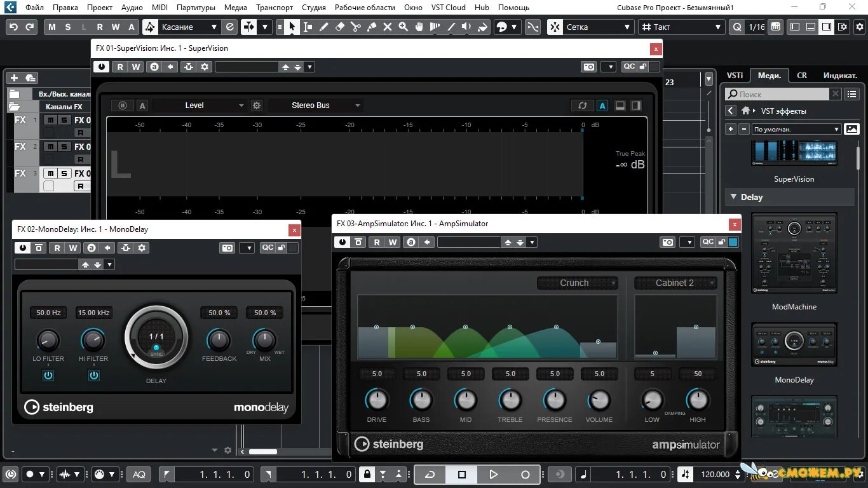The image size is (868, 488).
Task: Toggle global Solo S state button
Action: coord(68,27)
